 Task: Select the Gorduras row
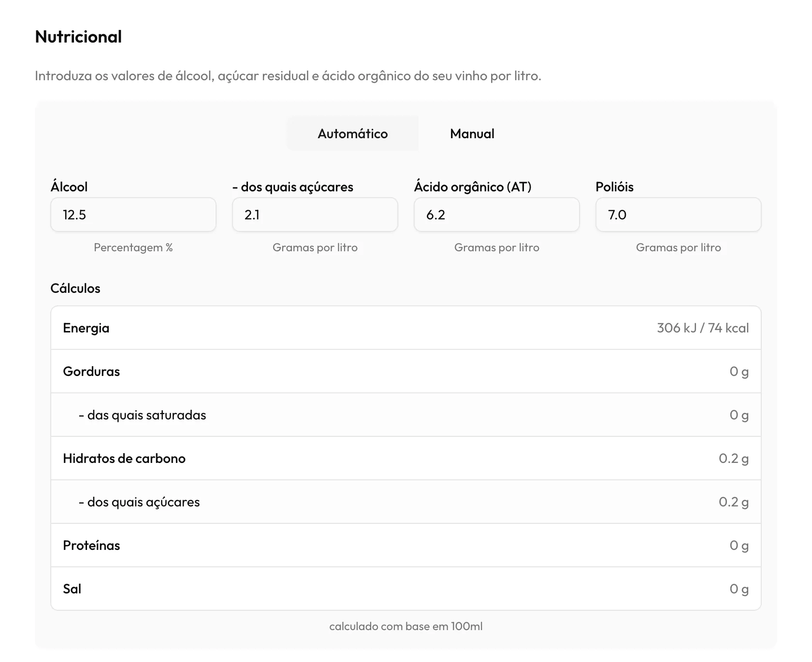(406, 371)
